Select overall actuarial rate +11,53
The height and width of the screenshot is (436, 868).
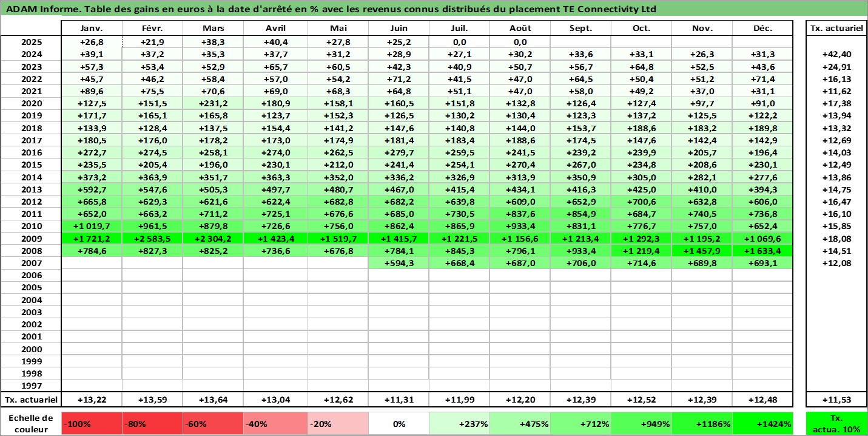coord(836,400)
